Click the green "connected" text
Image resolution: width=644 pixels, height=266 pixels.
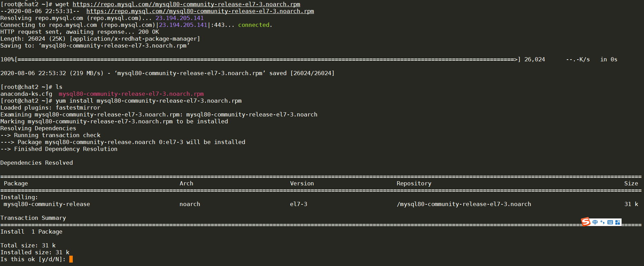pyautogui.click(x=254, y=25)
